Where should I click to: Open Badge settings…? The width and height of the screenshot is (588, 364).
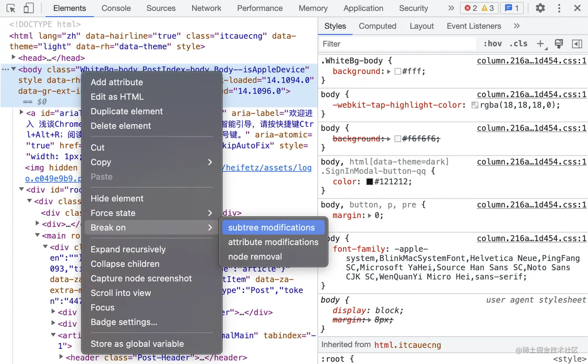coord(152,322)
